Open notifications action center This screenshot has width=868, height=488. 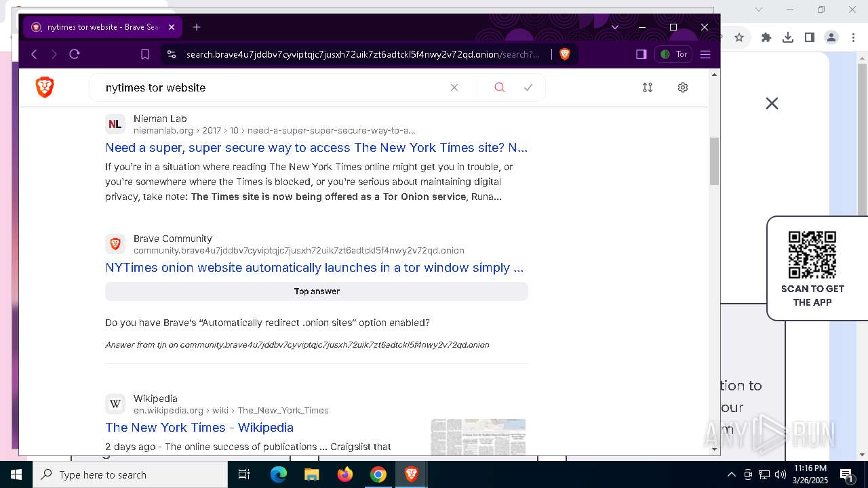[846, 474]
